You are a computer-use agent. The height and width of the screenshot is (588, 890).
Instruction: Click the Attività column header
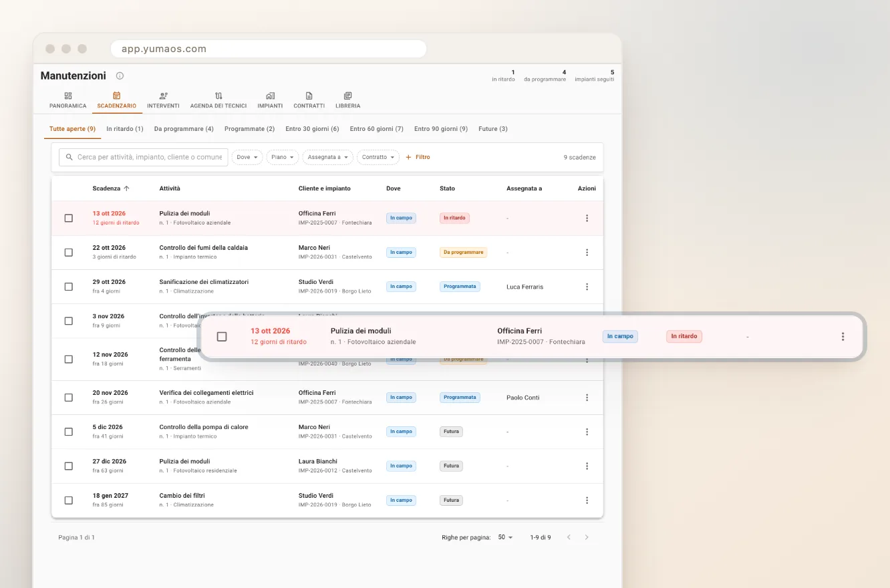[170, 188]
